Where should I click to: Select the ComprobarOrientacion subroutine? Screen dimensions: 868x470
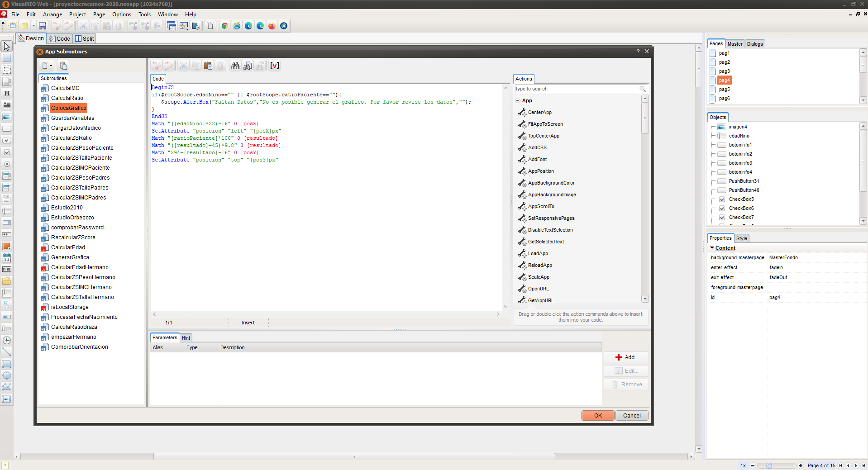click(x=80, y=347)
